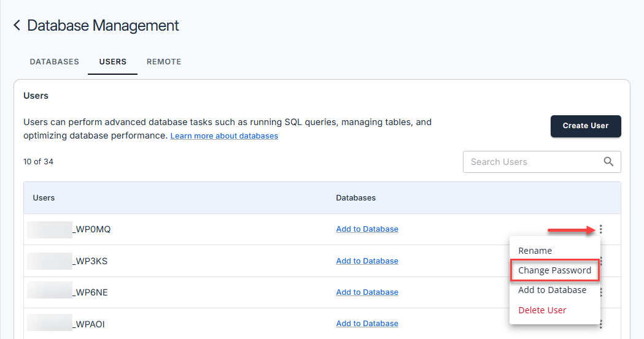Image resolution: width=644 pixels, height=339 pixels.
Task: Open the Learn more about databases link
Action: pos(224,135)
